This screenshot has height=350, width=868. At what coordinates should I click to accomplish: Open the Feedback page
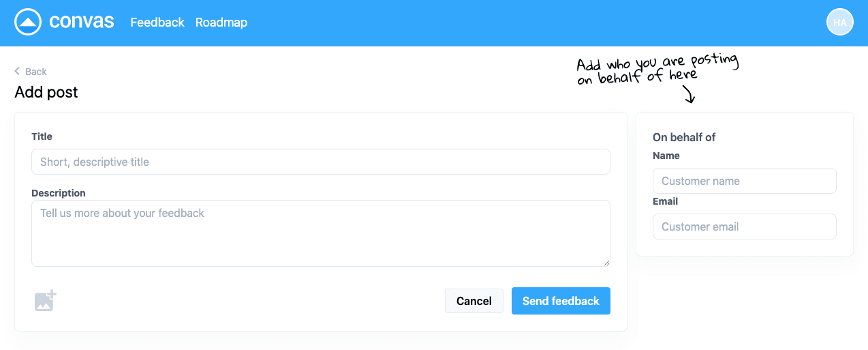(x=157, y=23)
